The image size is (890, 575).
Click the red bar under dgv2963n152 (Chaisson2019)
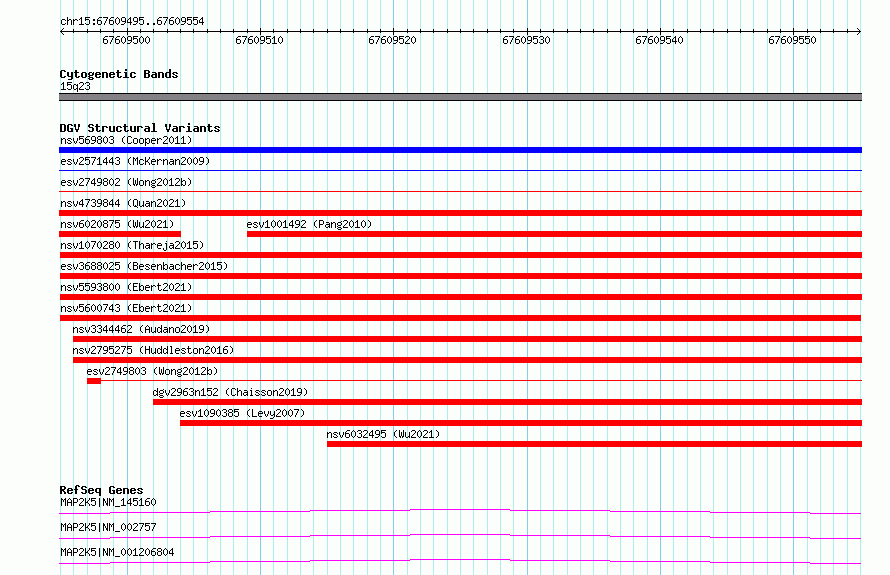coord(507,402)
